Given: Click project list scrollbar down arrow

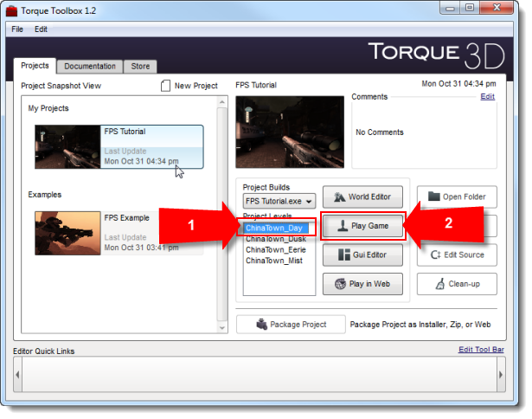Looking at the screenshot, I should [x=222, y=327].
